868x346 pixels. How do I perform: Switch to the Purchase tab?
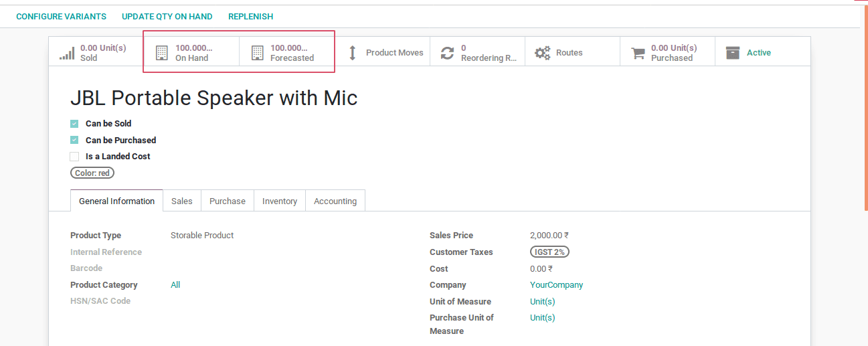pos(228,201)
